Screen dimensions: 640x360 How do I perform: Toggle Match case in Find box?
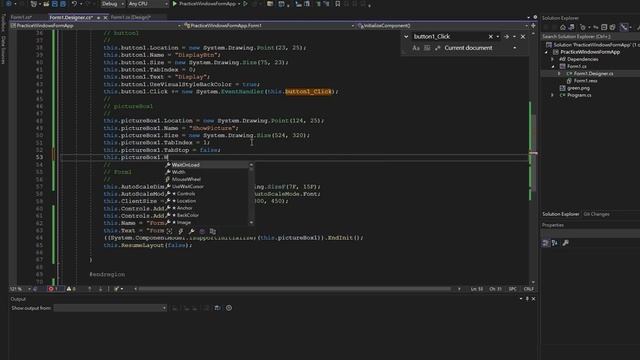[416, 48]
